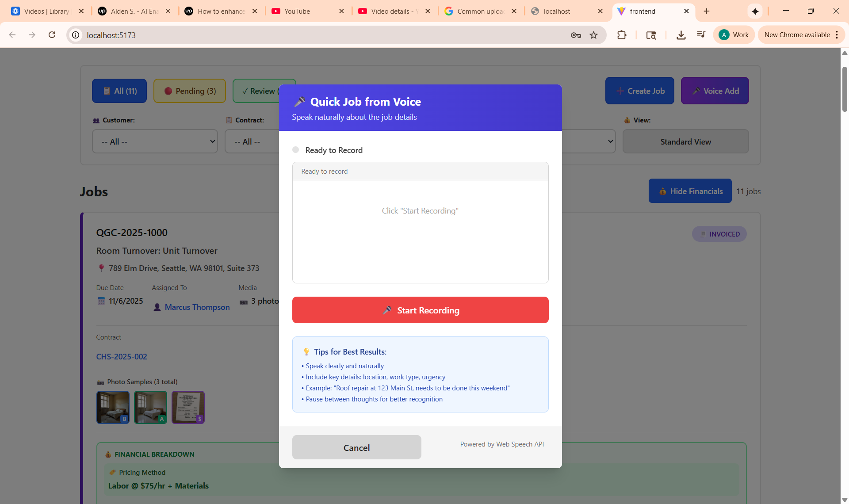View site information icon in address bar

click(x=76, y=35)
